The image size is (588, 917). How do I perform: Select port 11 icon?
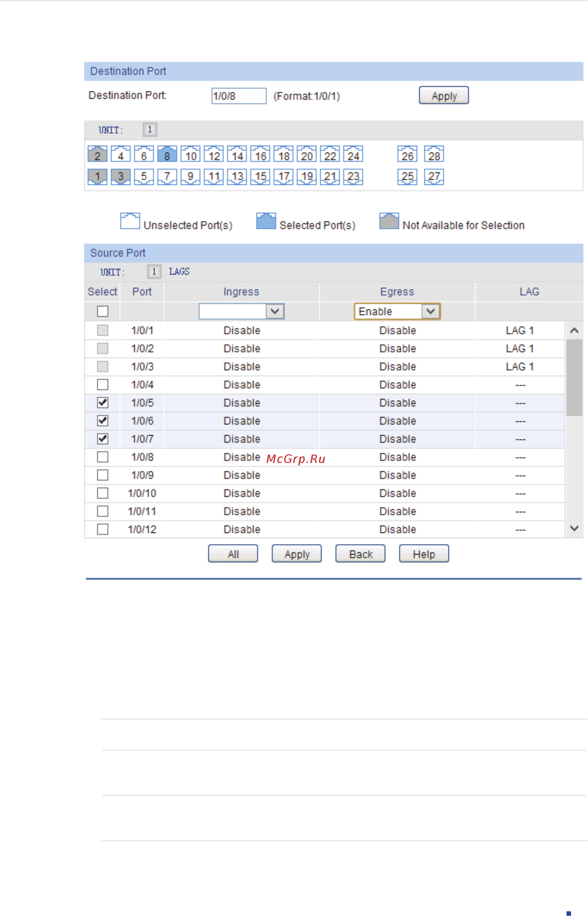click(x=214, y=177)
